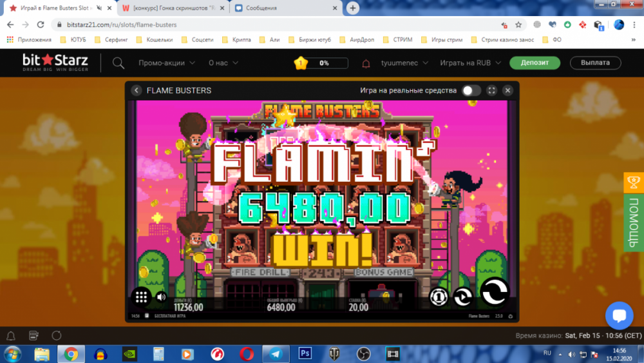Enter fullscreen mode for Flame Busters
The height and width of the screenshot is (363, 644).
491,90
